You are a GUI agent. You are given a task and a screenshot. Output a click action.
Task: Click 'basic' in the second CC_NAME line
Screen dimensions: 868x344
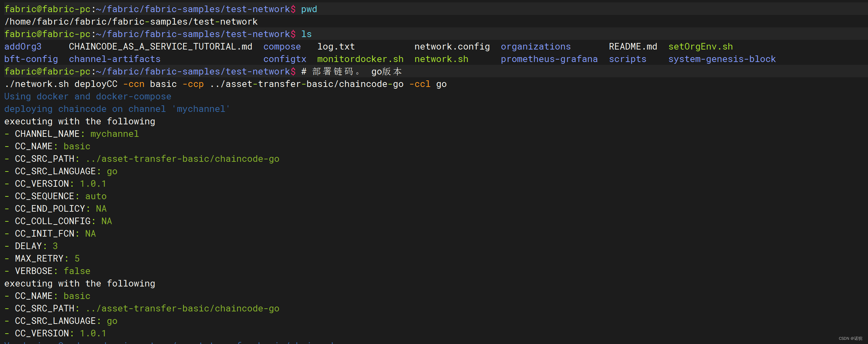click(77, 296)
